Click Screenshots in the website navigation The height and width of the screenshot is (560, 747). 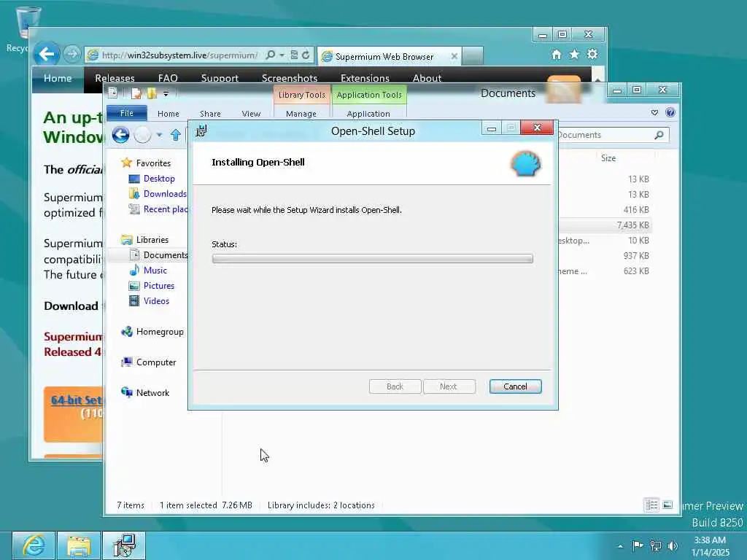[x=289, y=78]
